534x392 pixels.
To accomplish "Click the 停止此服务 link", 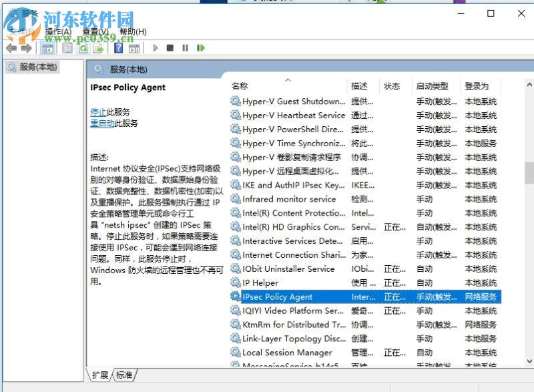I will click(101, 112).
